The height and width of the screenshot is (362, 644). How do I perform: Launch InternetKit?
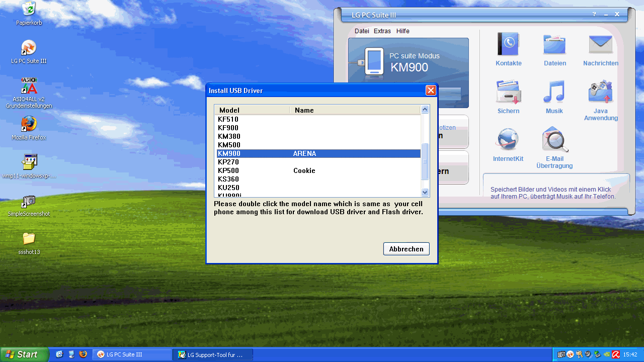508,145
